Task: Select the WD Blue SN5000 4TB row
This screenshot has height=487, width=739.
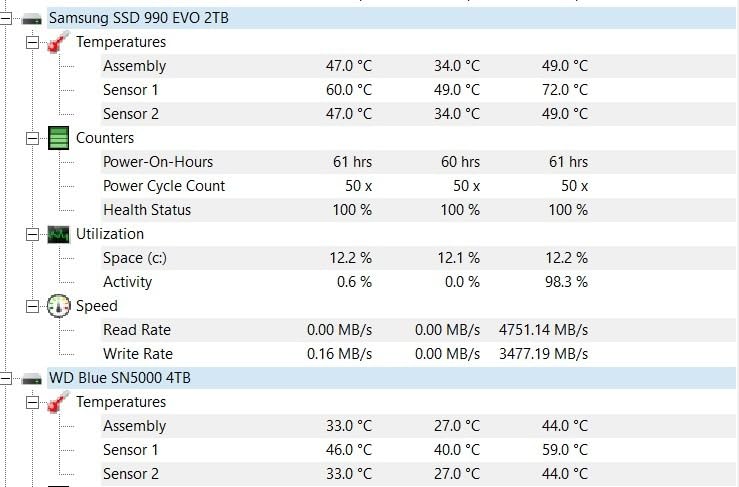Action: [x=391, y=378]
